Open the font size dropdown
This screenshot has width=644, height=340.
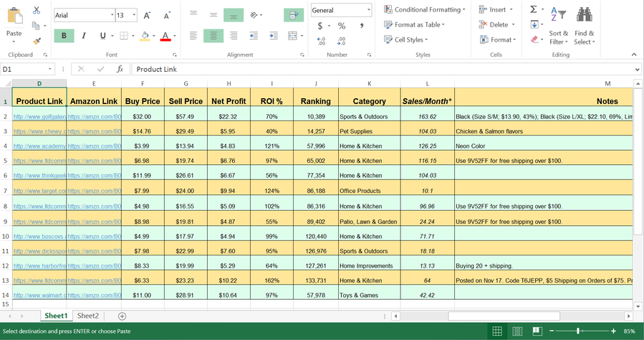coord(134,15)
